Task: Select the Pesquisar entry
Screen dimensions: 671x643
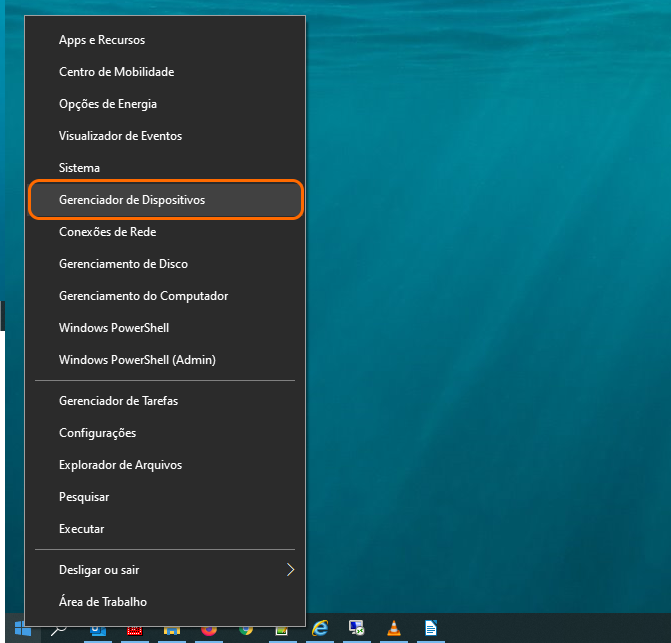Action: (x=165, y=497)
